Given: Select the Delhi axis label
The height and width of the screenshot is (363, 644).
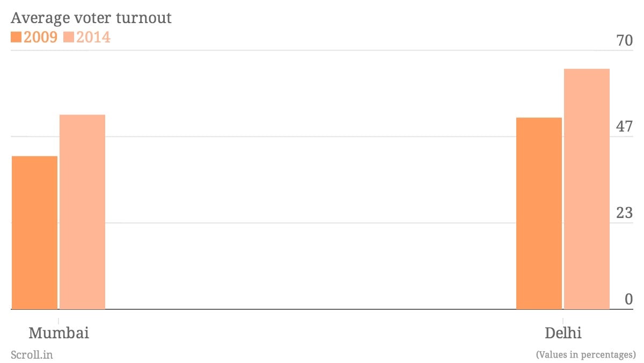Looking at the screenshot, I should click(563, 333).
